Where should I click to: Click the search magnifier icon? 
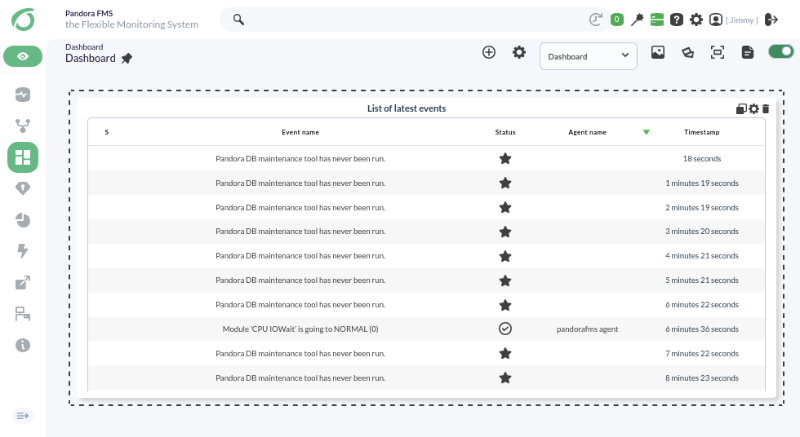tap(238, 19)
